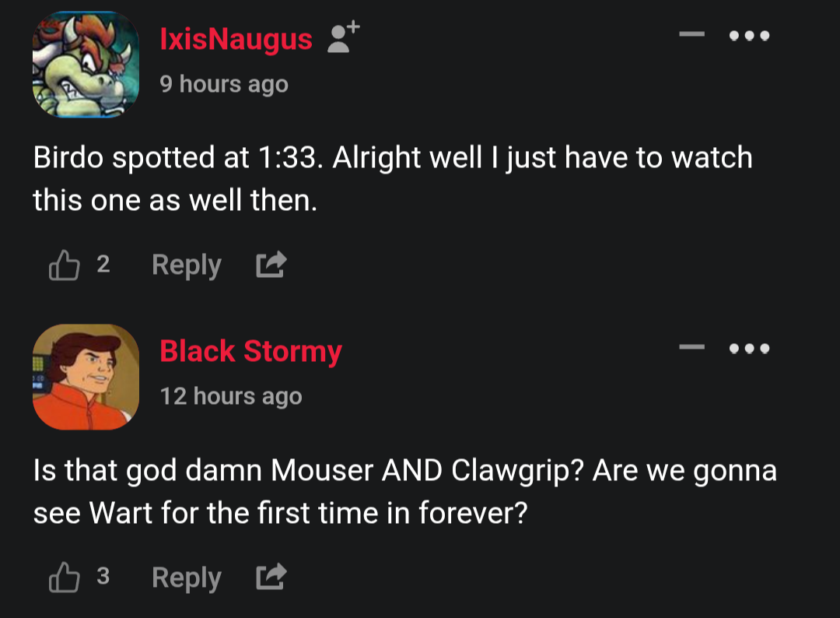This screenshot has width=840, height=618.
Task: Share IxisNaugus's comment
Action: click(271, 266)
